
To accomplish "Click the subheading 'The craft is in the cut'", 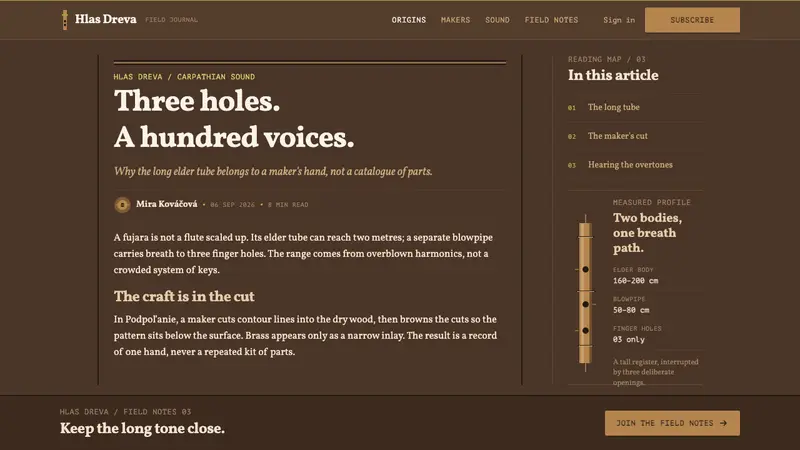I will pos(184,296).
